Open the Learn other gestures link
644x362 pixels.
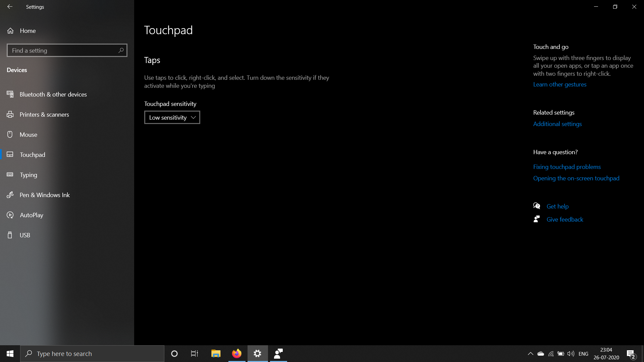point(560,84)
